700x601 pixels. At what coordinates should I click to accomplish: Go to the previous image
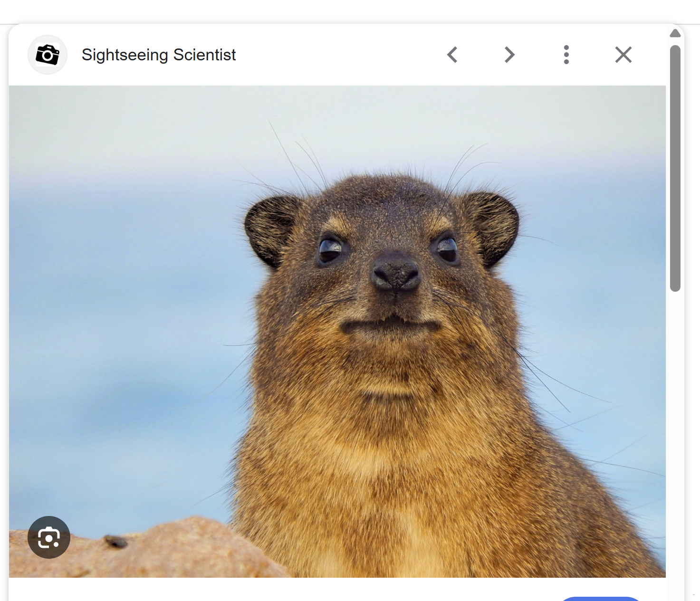(452, 55)
